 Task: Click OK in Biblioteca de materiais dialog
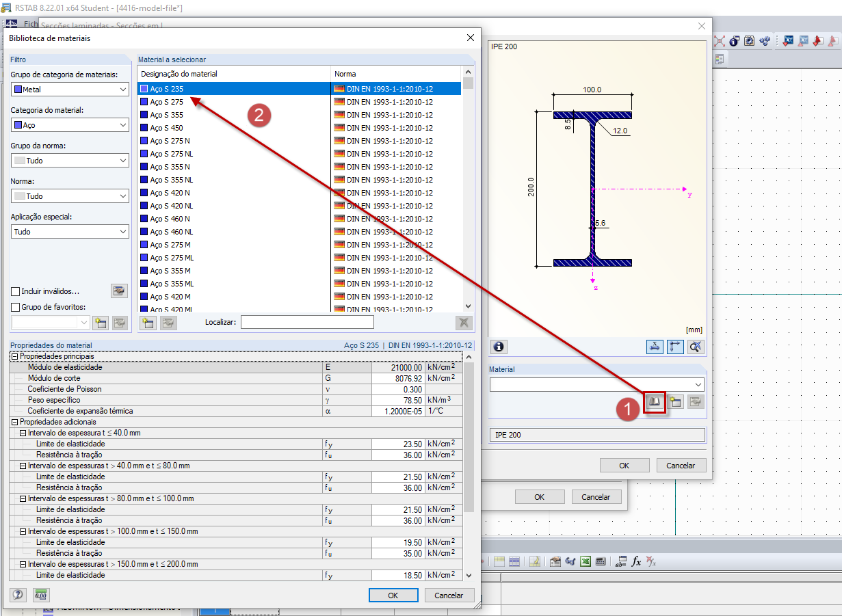point(393,595)
